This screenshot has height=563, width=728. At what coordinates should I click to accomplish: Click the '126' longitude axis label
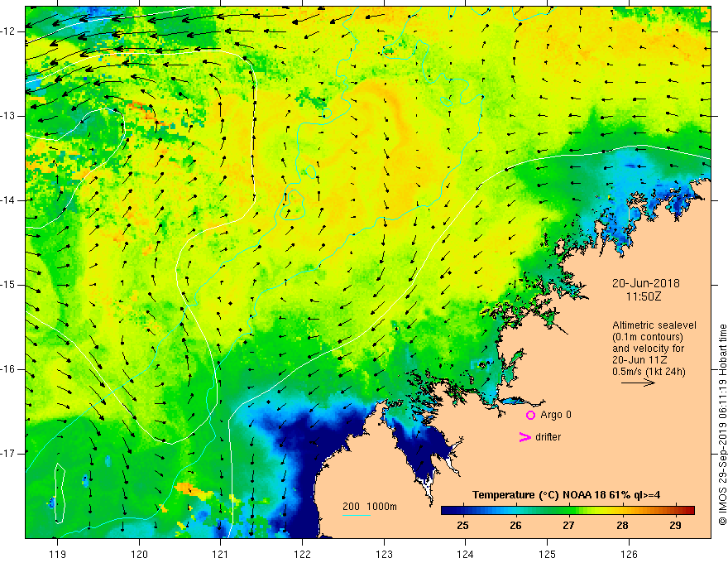pyautogui.click(x=629, y=554)
